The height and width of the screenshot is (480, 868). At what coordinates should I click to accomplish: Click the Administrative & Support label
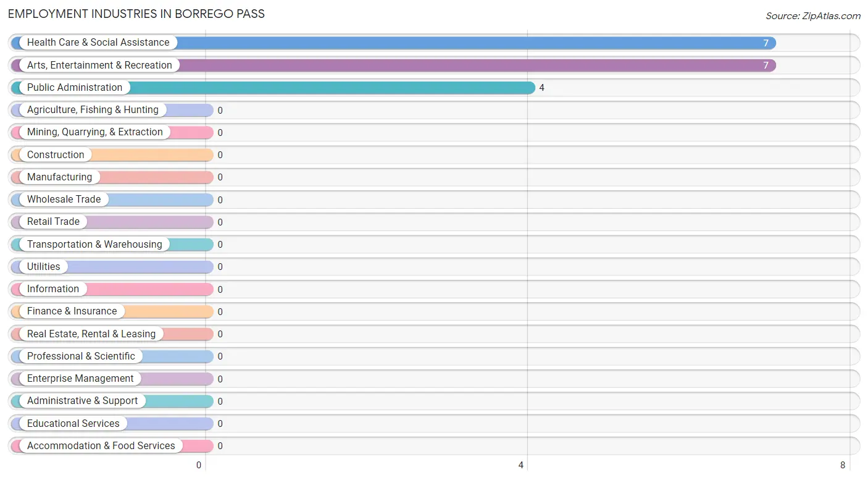point(83,401)
